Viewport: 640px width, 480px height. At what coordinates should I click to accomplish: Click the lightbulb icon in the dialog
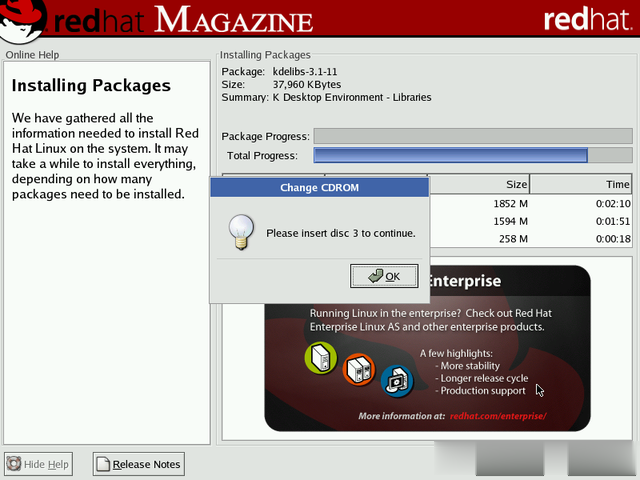(241, 232)
